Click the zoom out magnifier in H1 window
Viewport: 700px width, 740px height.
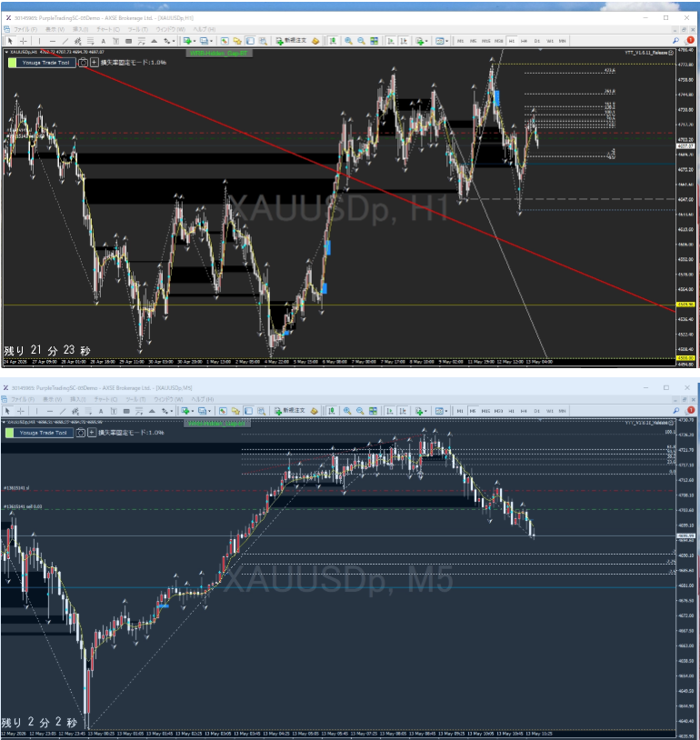coord(361,41)
